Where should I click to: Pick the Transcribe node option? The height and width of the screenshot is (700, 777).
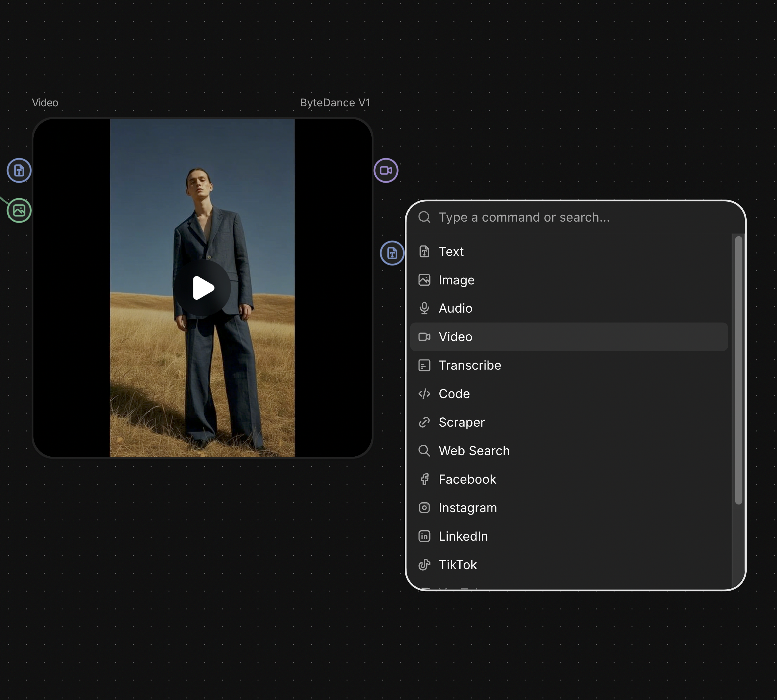[x=469, y=365]
